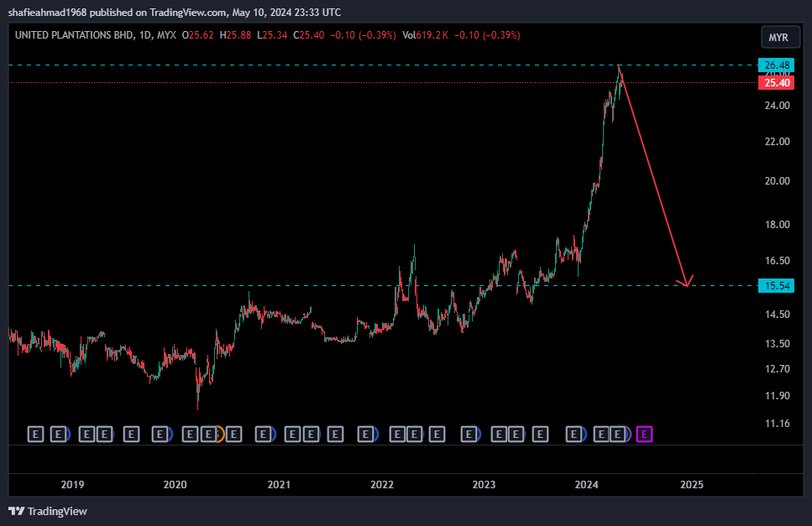812x526 pixels.
Task: Select the 24.00 price axis label
Action: pyautogui.click(x=778, y=106)
